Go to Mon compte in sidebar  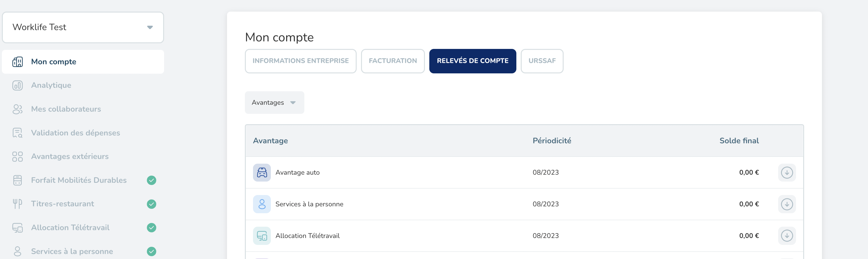pyautogui.click(x=54, y=62)
